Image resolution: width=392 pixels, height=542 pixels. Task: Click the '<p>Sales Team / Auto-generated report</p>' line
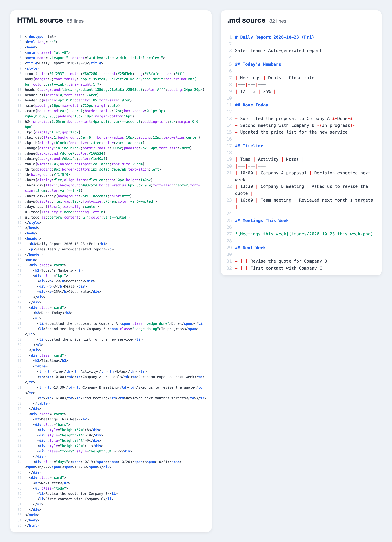[71, 249]
